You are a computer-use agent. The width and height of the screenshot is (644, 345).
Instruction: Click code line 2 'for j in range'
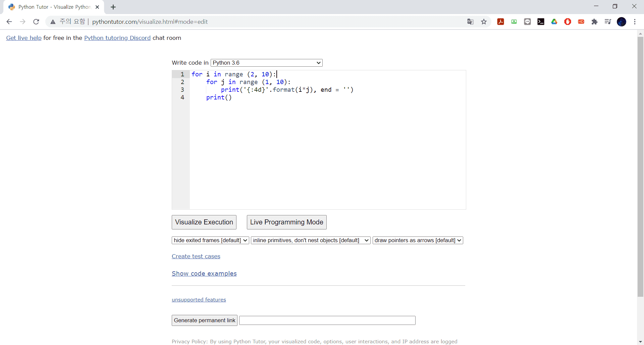point(248,82)
